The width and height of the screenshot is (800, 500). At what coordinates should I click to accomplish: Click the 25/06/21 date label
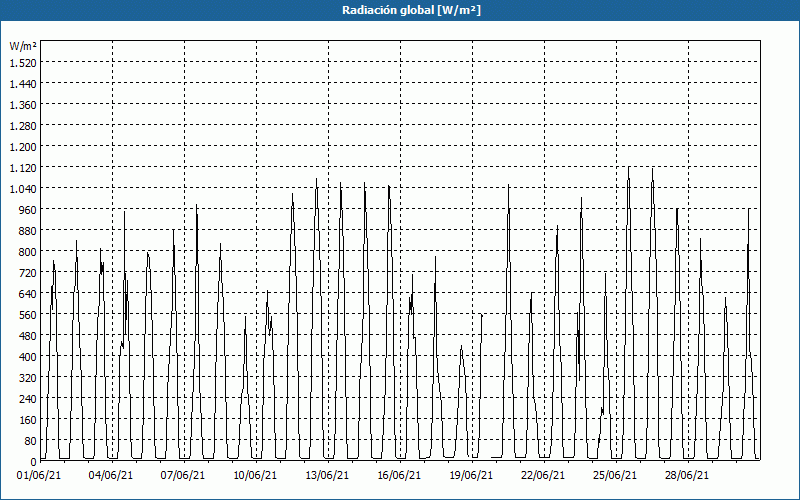click(x=615, y=475)
